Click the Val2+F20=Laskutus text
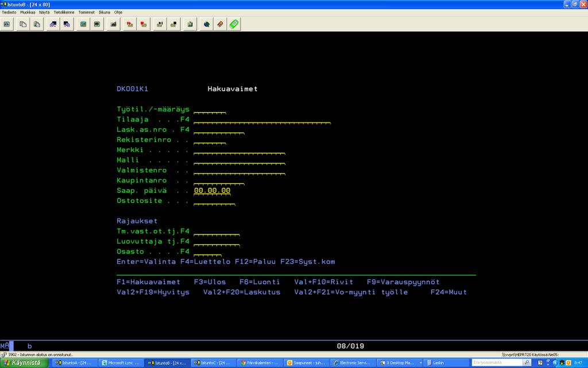Image resolution: width=588 pixels, height=368 pixels. click(242, 292)
